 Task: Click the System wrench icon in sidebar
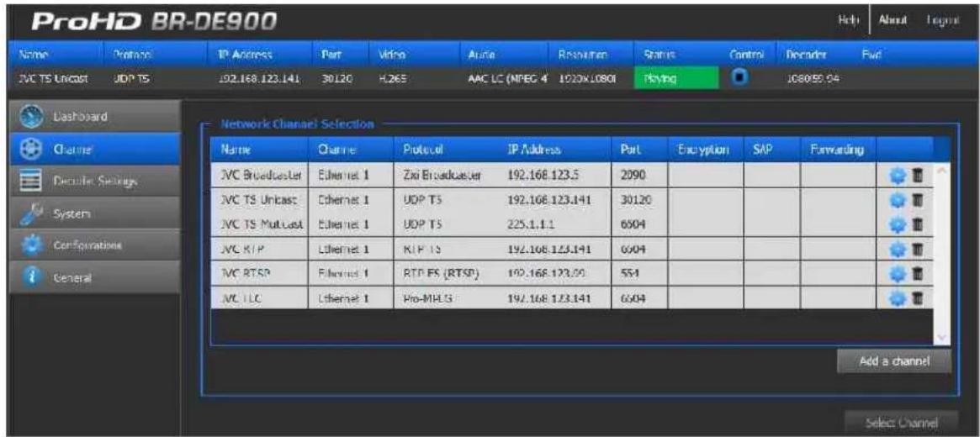pos(32,213)
